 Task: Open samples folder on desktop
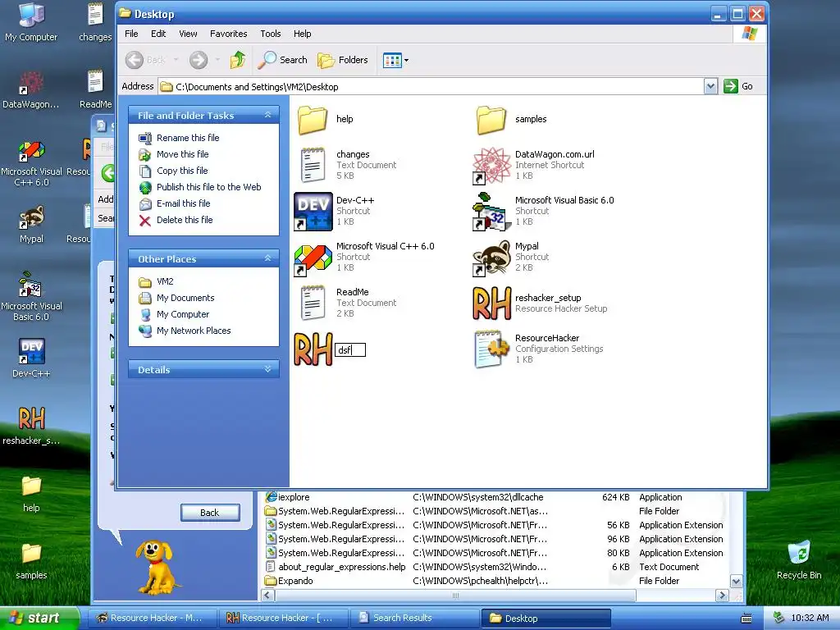pyautogui.click(x=31, y=561)
